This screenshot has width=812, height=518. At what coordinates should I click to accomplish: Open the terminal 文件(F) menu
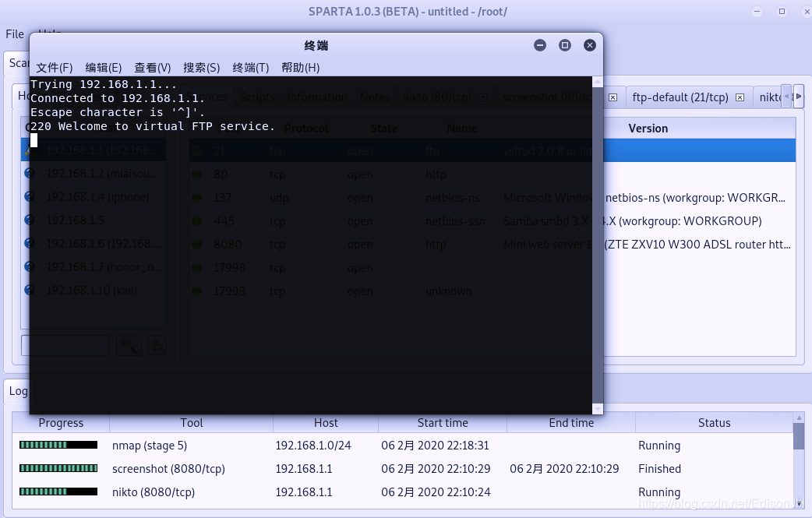[55, 68]
